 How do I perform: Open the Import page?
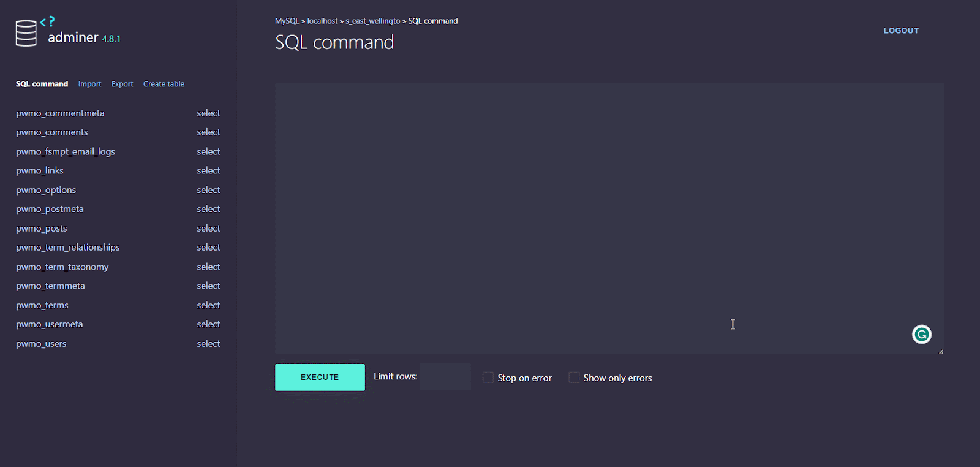89,84
